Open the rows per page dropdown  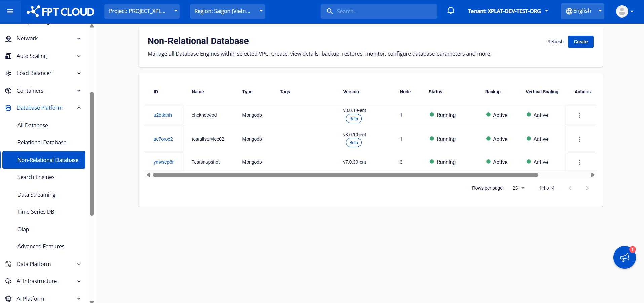(x=518, y=188)
